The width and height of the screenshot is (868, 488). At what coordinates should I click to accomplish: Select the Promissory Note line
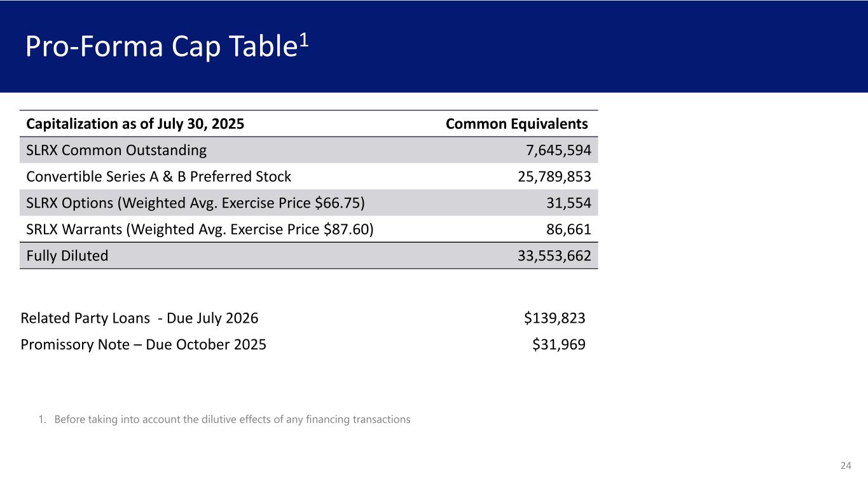tap(143, 344)
